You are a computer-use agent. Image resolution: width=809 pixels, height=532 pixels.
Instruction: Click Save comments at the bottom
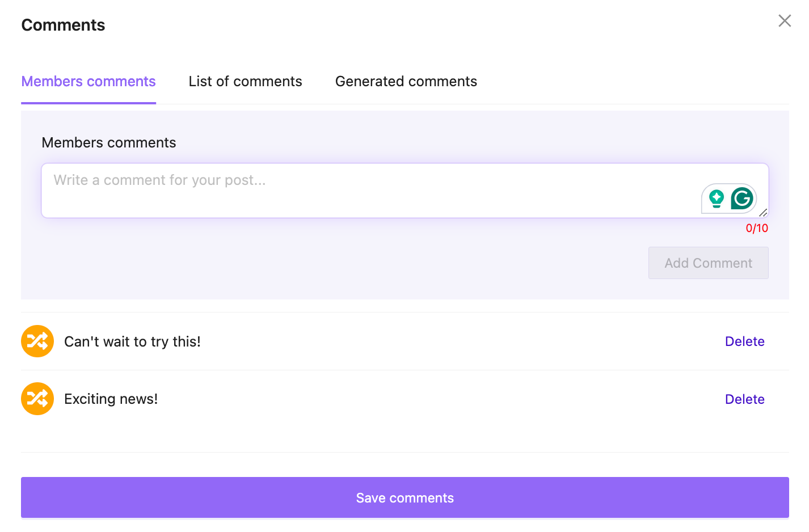[x=404, y=497]
